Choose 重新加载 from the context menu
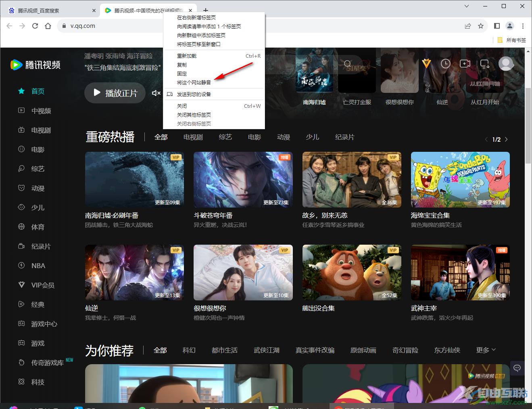Viewport: 532px width, 409px height. coord(214,56)
